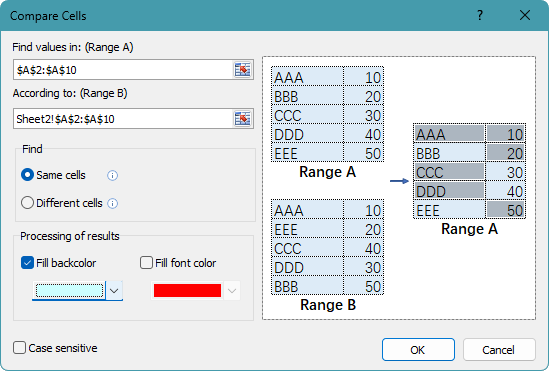Confirm with the OK button

coord(418,349)
